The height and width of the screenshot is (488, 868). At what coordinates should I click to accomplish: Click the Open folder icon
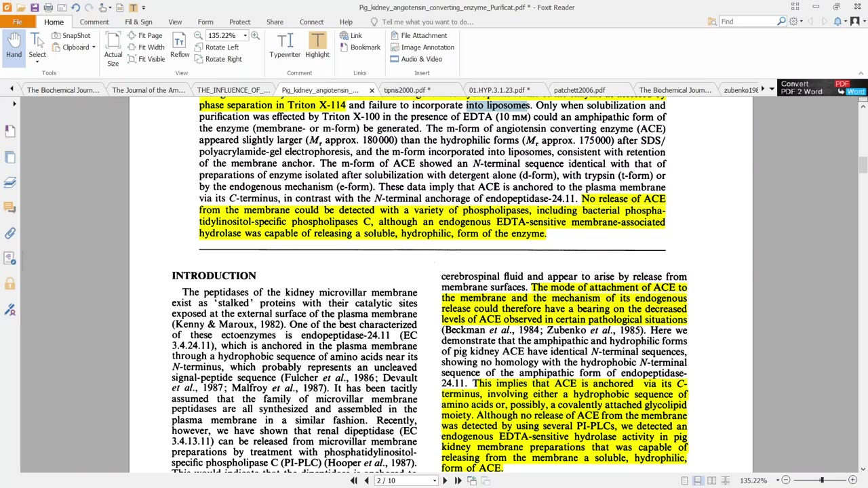pyautogui.click(x=21, y=7)
